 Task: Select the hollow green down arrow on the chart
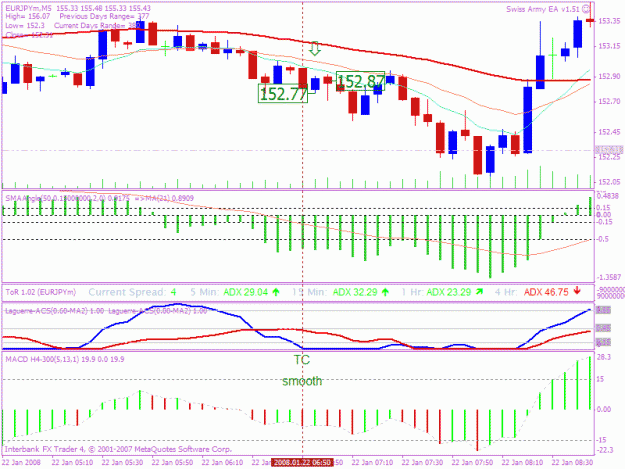coord(315,48)
